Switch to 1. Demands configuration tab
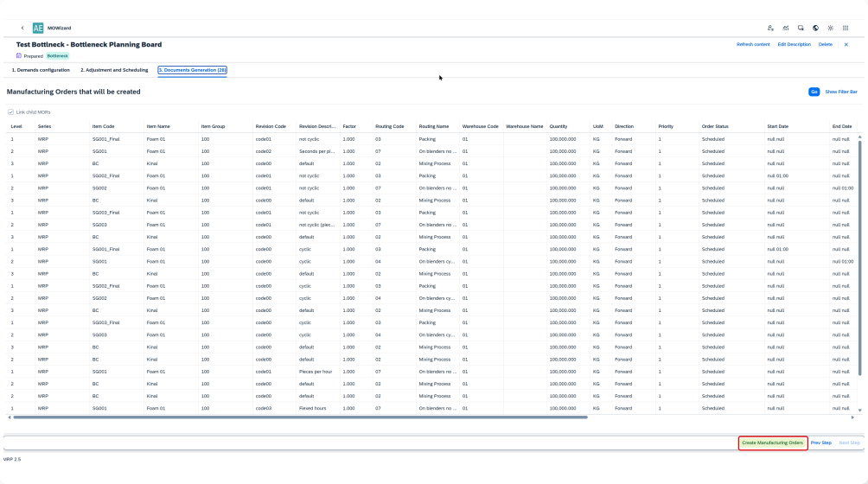The height and width of the screenshot is (484, 868). point(41,69)
